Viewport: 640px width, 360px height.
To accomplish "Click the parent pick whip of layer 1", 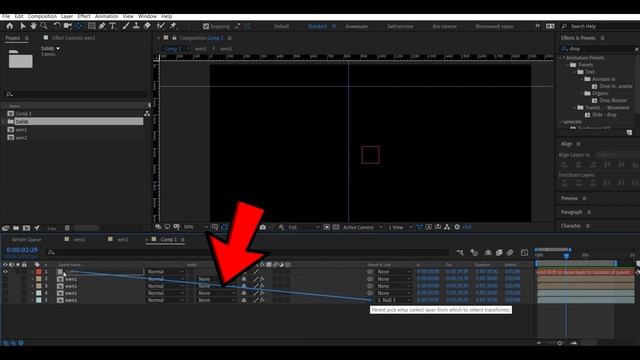I will (370, 272).
